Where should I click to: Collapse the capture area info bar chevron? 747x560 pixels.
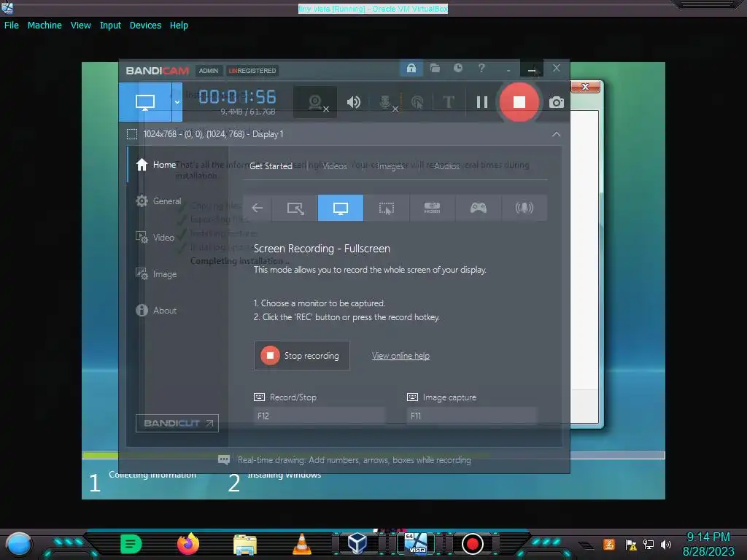point(556,134)
